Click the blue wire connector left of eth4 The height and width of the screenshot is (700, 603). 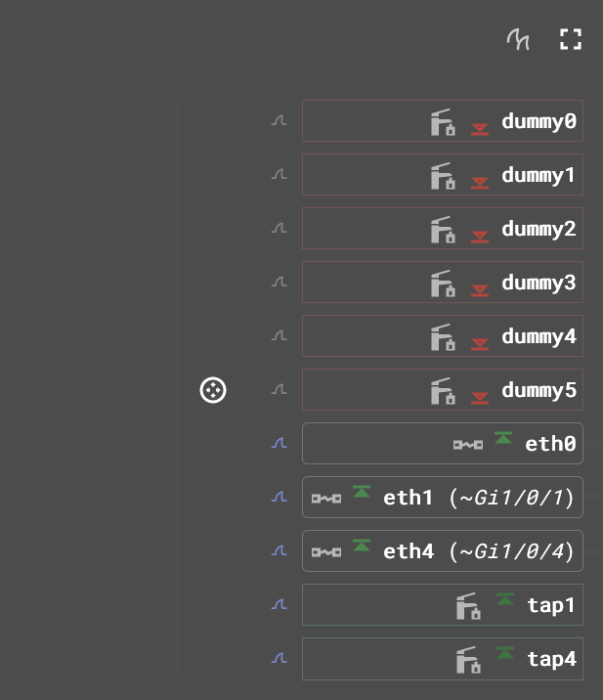pyautogui.click(x=280, y=550)
